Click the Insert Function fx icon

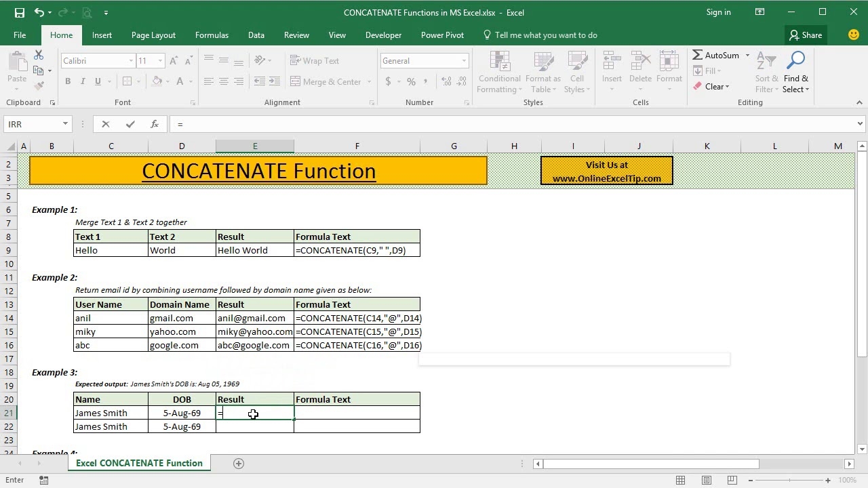click(155, 124)
